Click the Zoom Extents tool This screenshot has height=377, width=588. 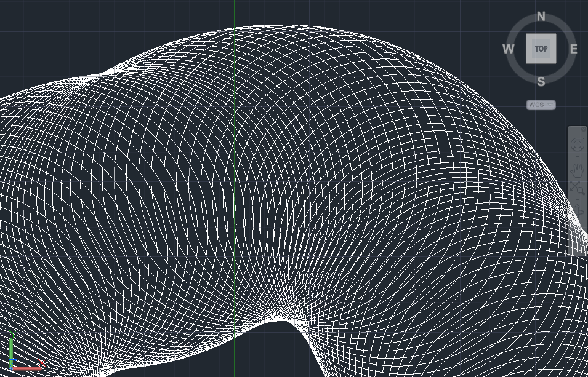[577, 188]
